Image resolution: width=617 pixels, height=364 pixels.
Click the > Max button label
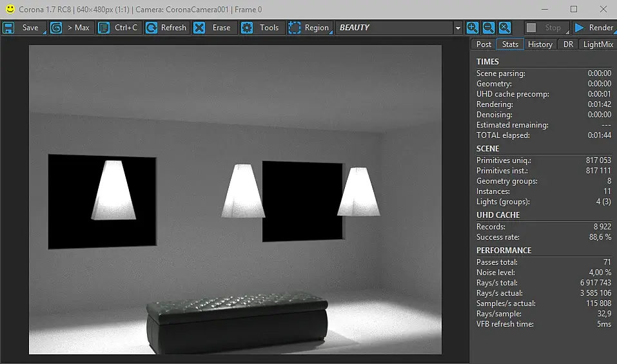(78, 28)
